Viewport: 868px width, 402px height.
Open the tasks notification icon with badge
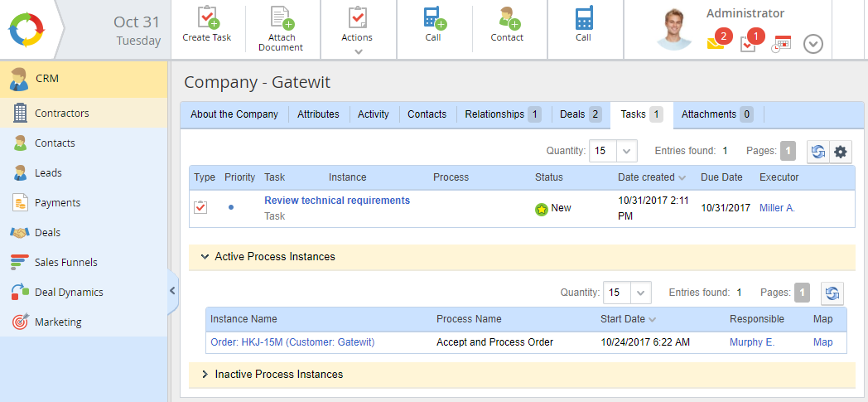[748, 44]
